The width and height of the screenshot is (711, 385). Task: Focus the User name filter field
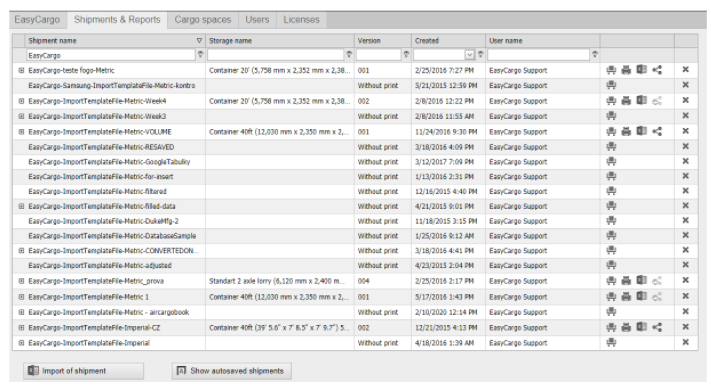pyautogui.click(x=539, y=55)
